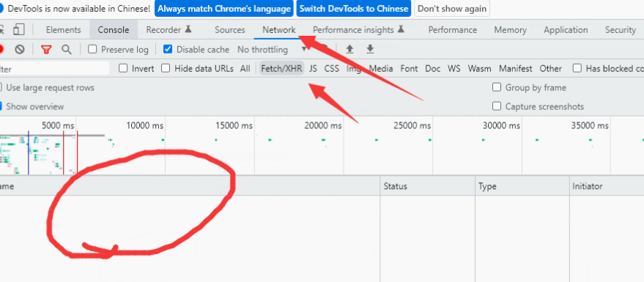Filter requests by Media type
This screenshot has width=644, height=282.
pos(381,69)
